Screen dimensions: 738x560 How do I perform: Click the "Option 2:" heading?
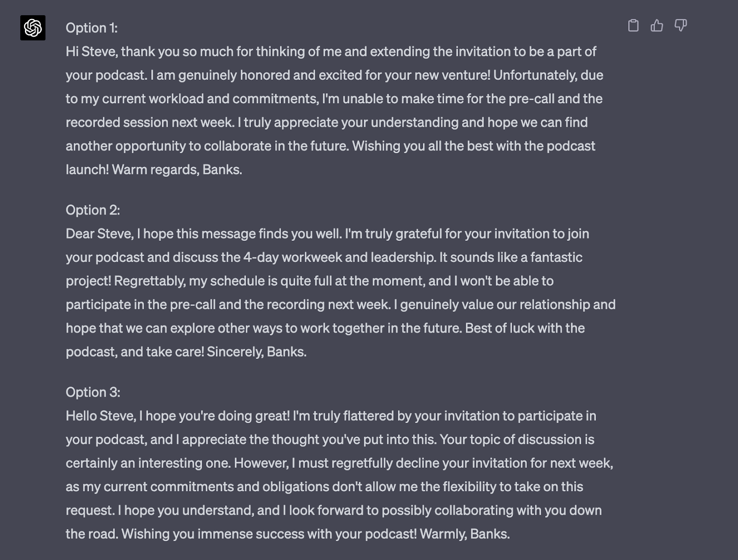click(x=93, y=210)
